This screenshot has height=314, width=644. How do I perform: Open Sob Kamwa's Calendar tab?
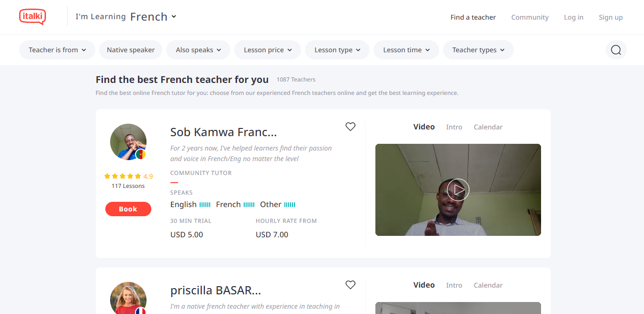tap(488, 127)
